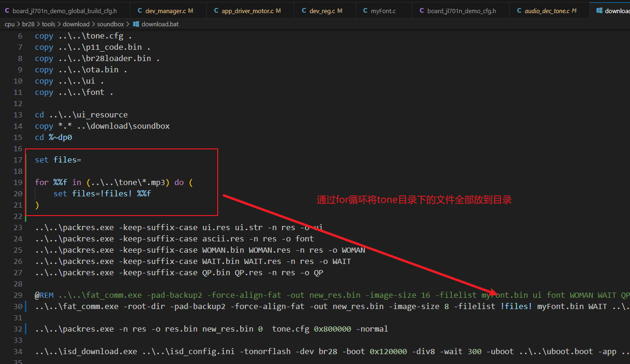
Task: Click the 'set files=!files! %%f' line
Action: [102, 194]
